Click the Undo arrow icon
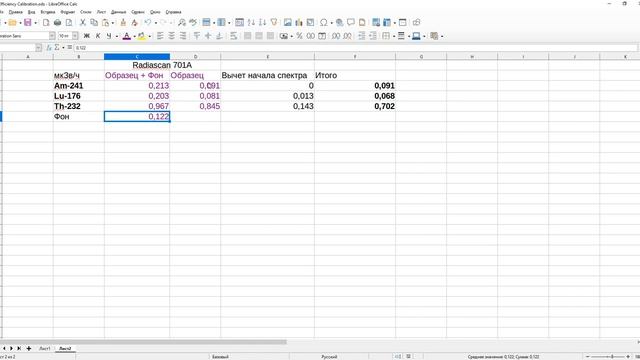 click(148, 22)
